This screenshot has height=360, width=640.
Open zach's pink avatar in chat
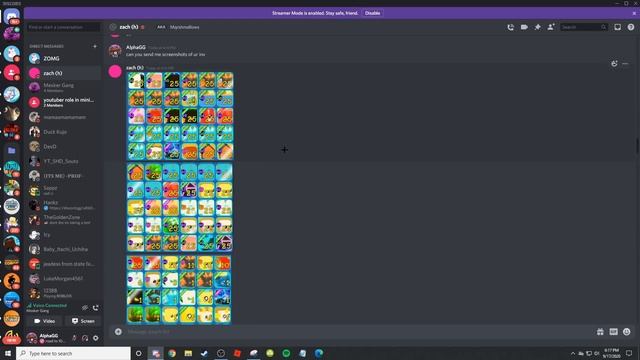coord(115,71)
